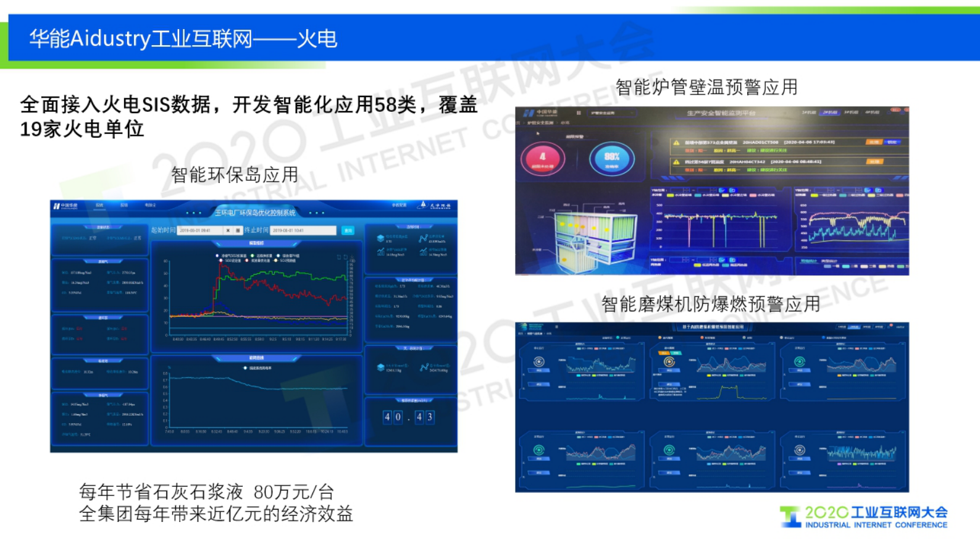
Task: Click the trend line icon in the top right stats panel
Action: click(423, 238)
